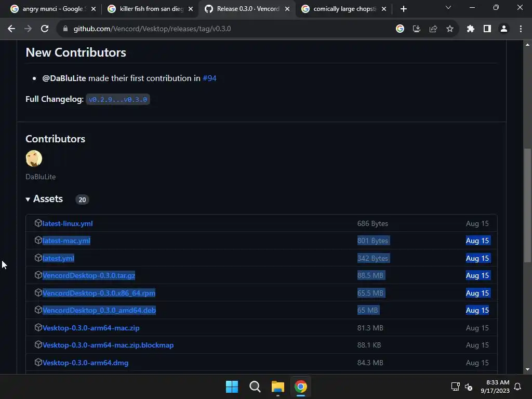Click the 88.1 KB size text
Screen dimensions: 532x399
click(369, 345)
